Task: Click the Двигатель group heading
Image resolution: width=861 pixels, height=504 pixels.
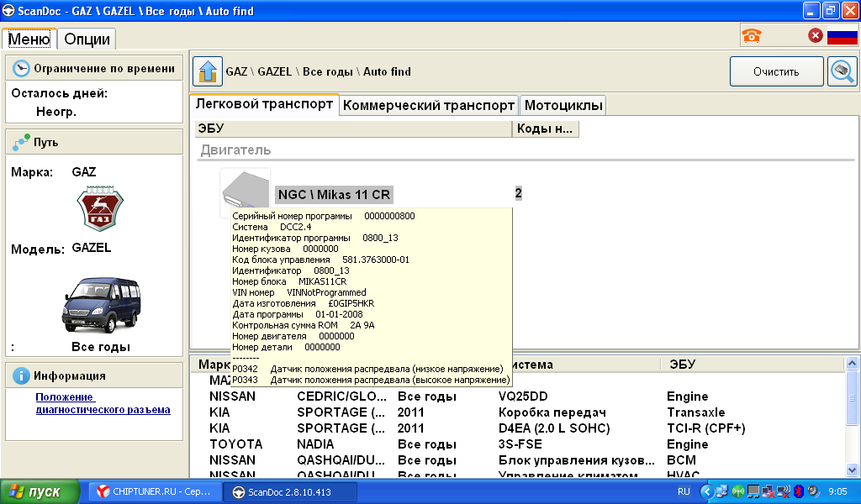Action: click(235, 150)
